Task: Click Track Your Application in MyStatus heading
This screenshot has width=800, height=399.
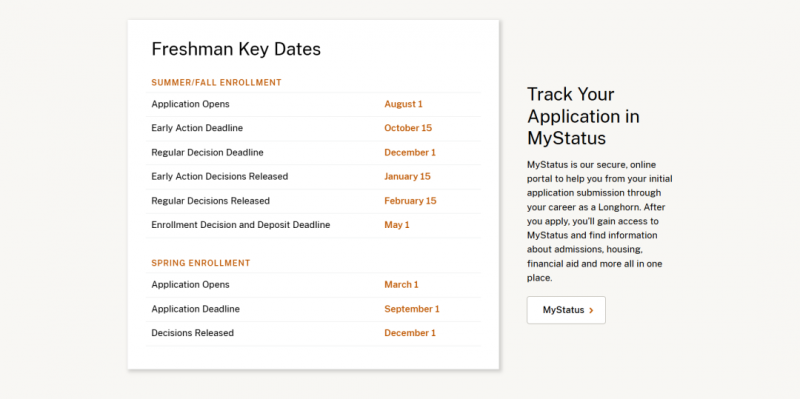Action: (x=583, y=116)
